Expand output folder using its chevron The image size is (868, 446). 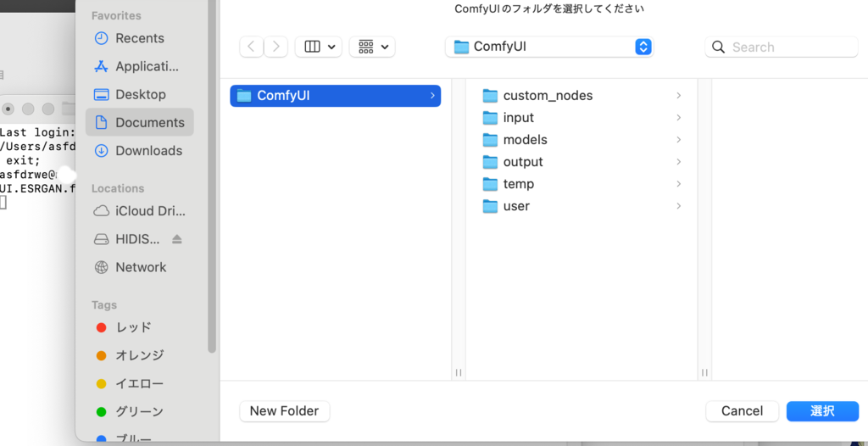(x=678, y=162)
